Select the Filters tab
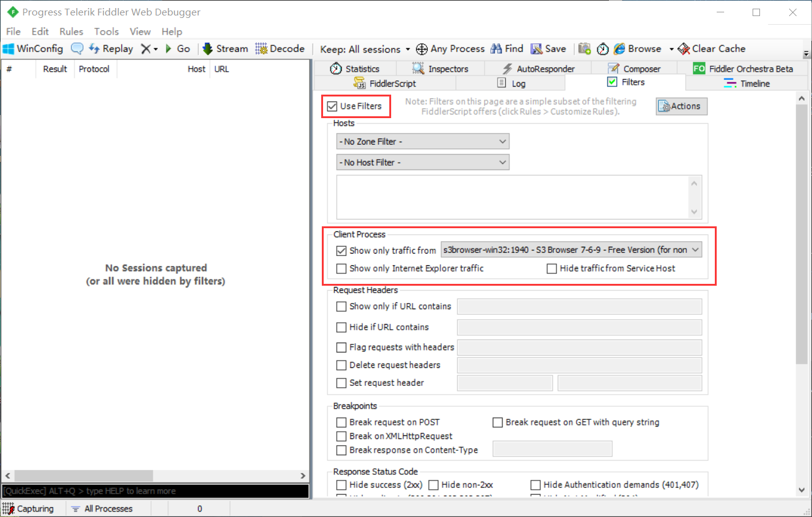The width and height of the screenshot is (812, 517). (626, 82)
